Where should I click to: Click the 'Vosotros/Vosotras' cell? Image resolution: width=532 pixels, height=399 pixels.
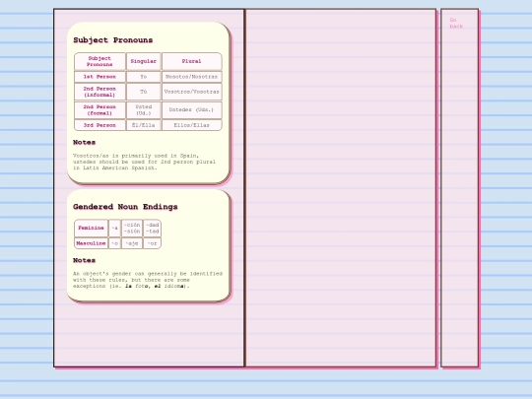click(192, 92)
